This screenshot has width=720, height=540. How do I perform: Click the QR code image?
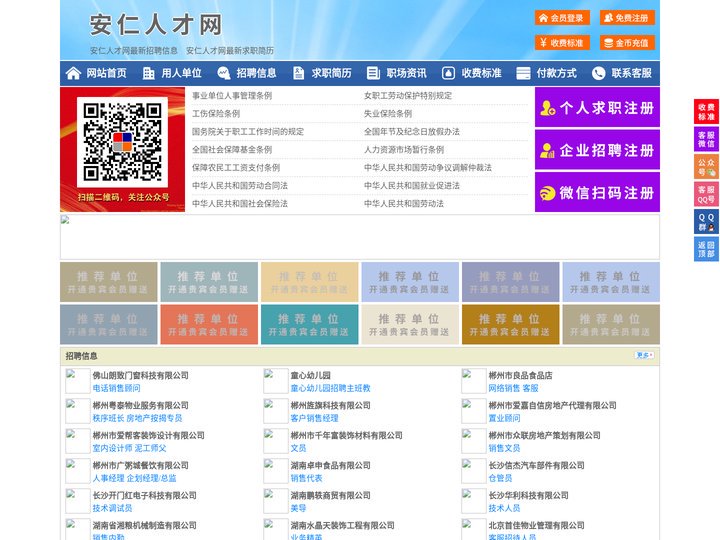coord(122,142)
